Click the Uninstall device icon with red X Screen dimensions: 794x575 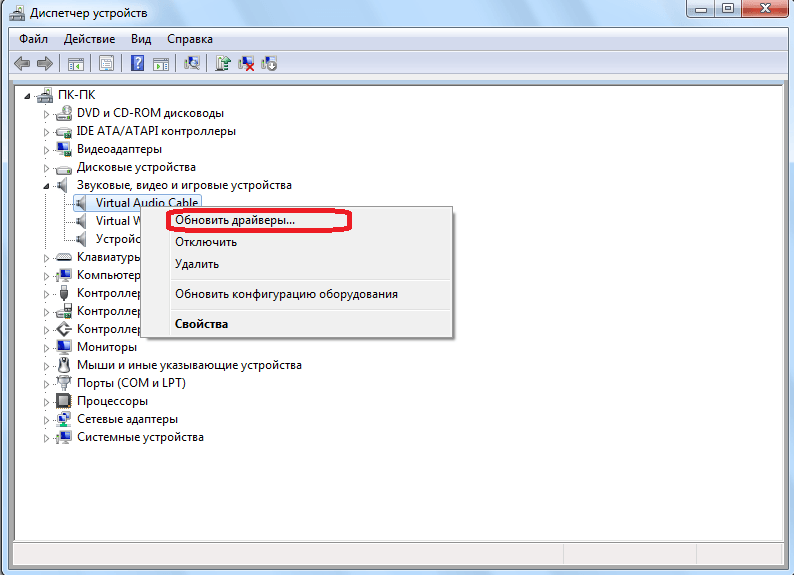tap(246, 63)
